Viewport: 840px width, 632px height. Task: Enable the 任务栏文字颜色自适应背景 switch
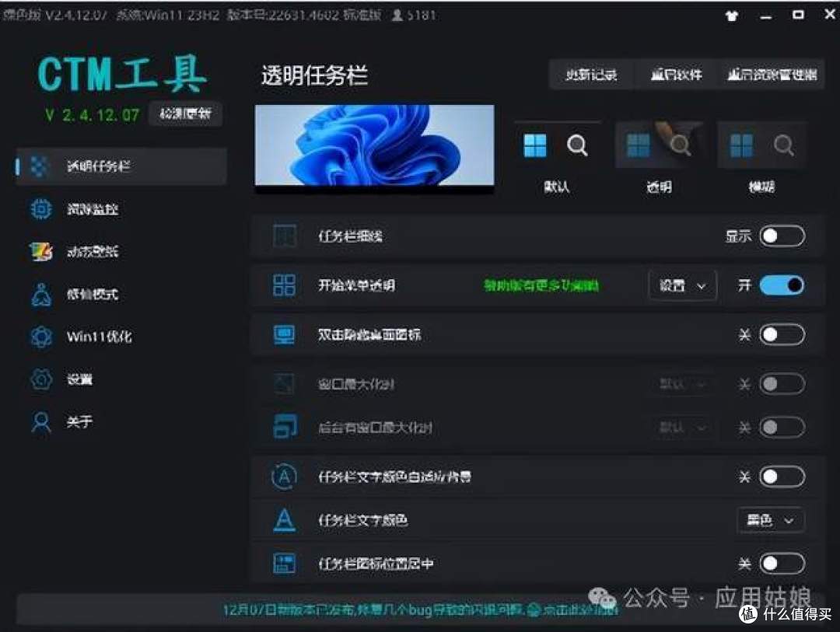(782, 477)
